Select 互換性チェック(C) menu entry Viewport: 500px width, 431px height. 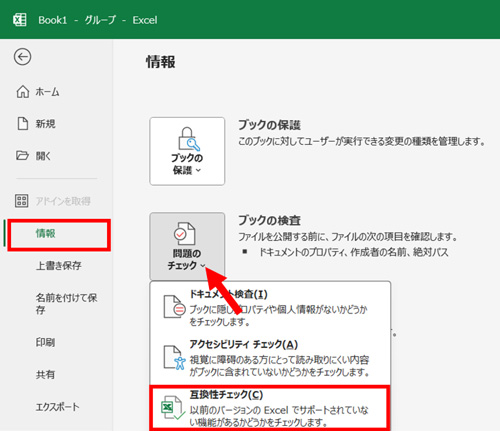pyautogui.click(x=270, y=408)
